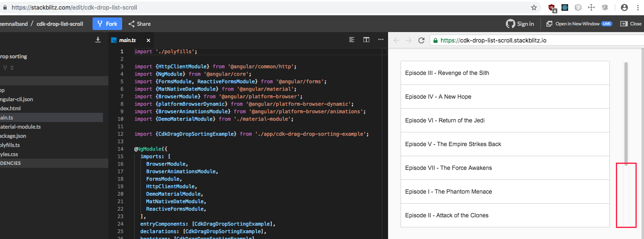Toggle the DEPENDENCIES section
This screenshot has height=239, width=644.
pyautogui.click(x=54, y=163)
